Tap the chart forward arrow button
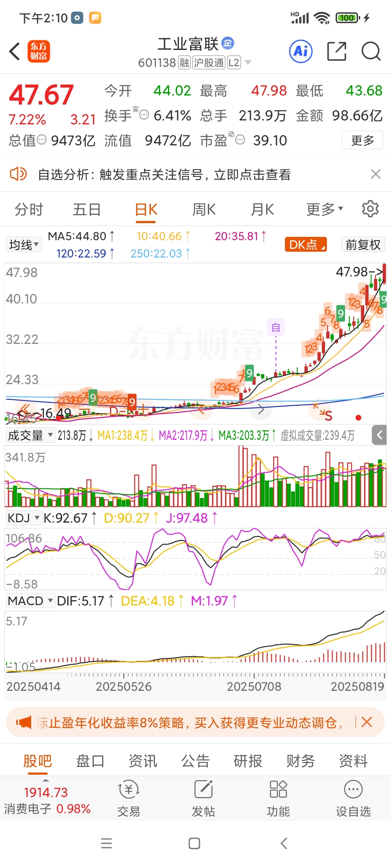 click(261, 410)
